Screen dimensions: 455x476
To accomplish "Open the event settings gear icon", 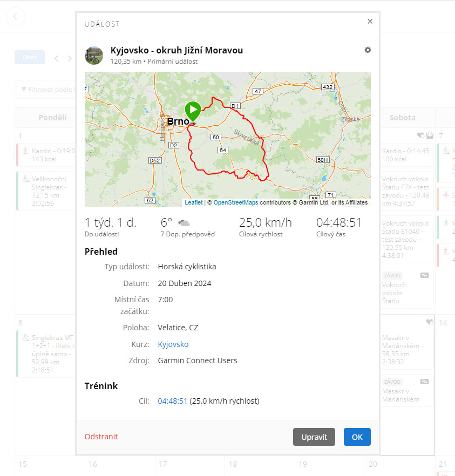I will [368, 50].
